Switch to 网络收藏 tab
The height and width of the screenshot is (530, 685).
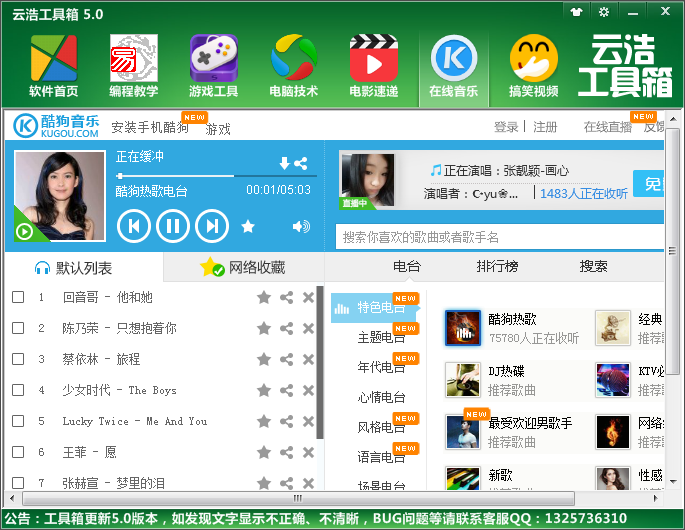(244, 267)
